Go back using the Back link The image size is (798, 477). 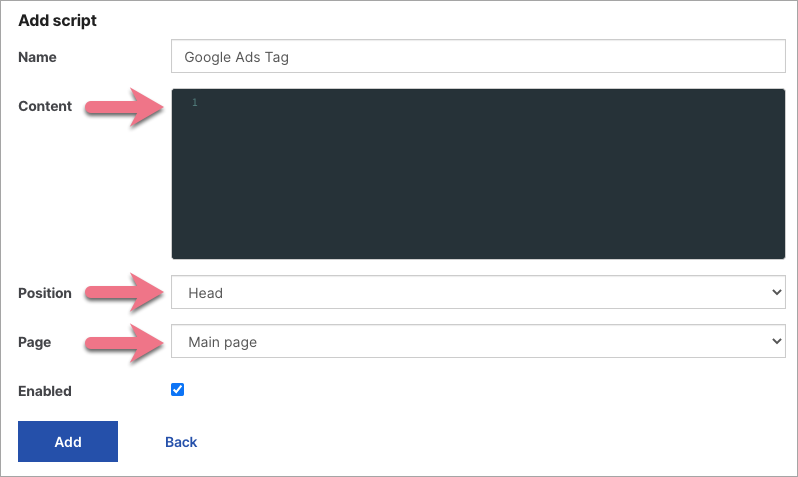point(181,442)
